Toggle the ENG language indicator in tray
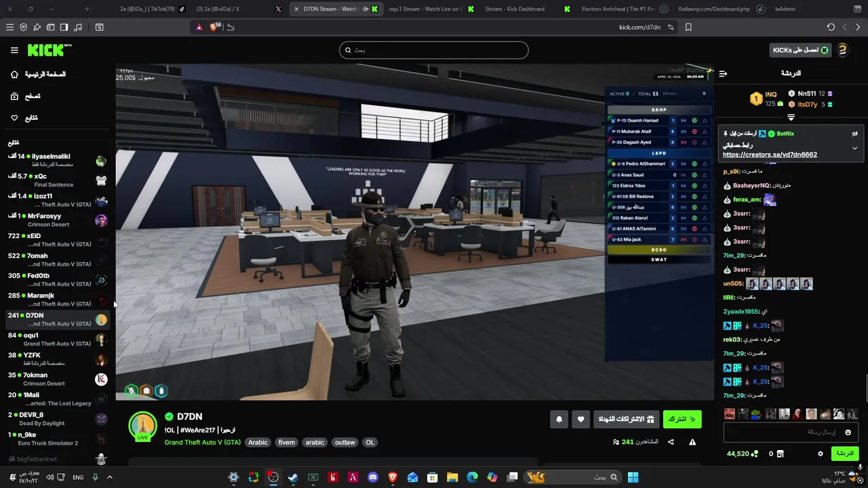The width and height of the screenshot is (868, 488). coord(78,477)
